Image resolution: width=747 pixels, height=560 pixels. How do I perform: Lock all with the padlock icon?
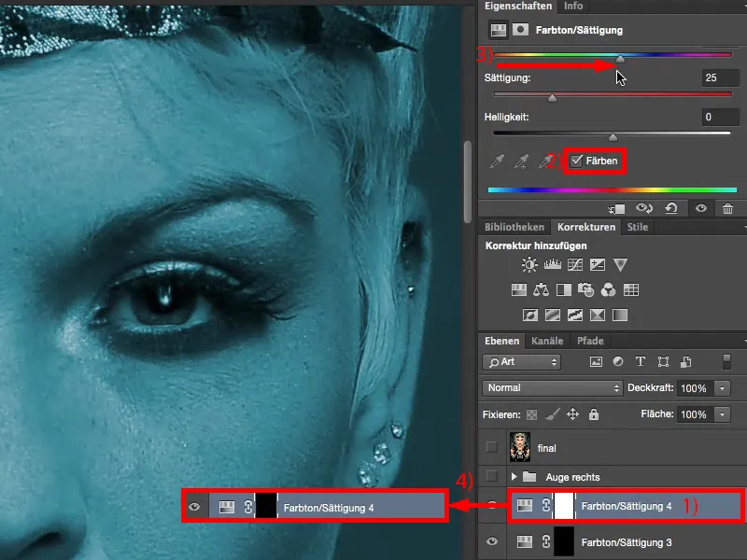pyautogui.click(x=594, y=414)
